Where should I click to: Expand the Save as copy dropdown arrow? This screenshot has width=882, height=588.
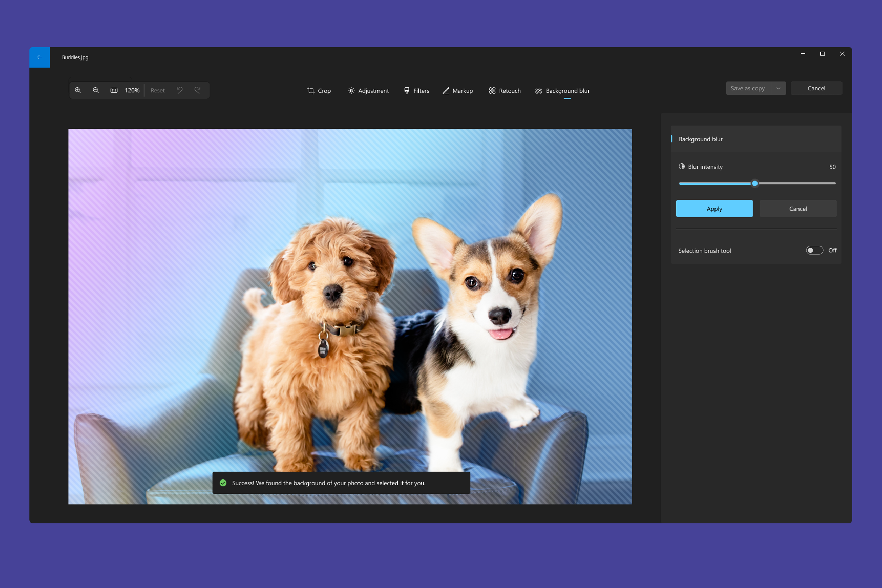coord(778,88)
